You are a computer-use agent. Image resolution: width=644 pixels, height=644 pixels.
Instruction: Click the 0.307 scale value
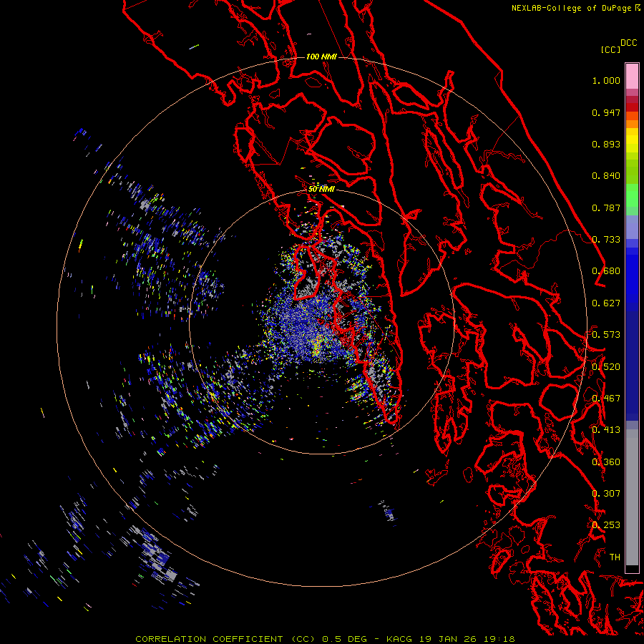coord(606,494)
